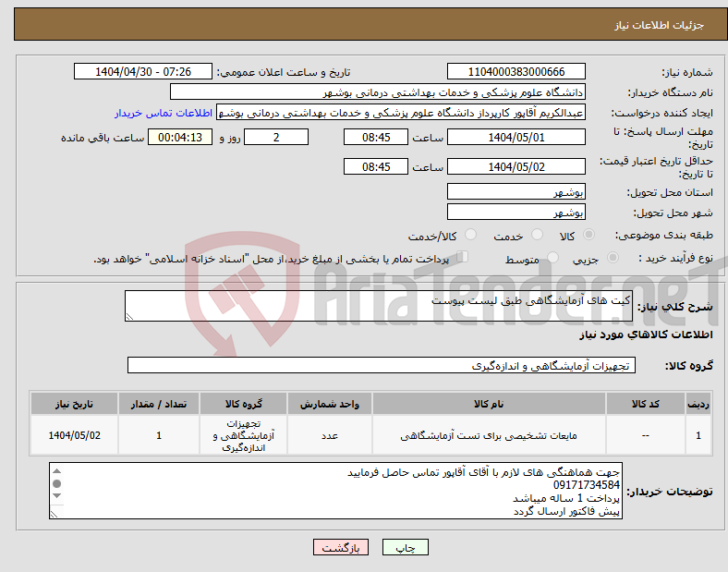The height and width of the screenshot is (572, 728).
Task: Click the quantity cell showing 1
Action: pyautogui.click(x=159, y=435)
